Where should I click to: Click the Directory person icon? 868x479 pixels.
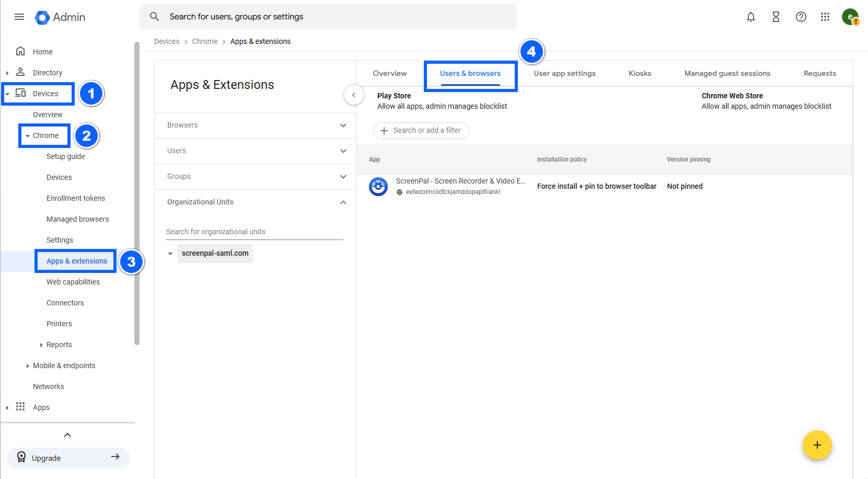pyautogui.click(x=20, y=72)
